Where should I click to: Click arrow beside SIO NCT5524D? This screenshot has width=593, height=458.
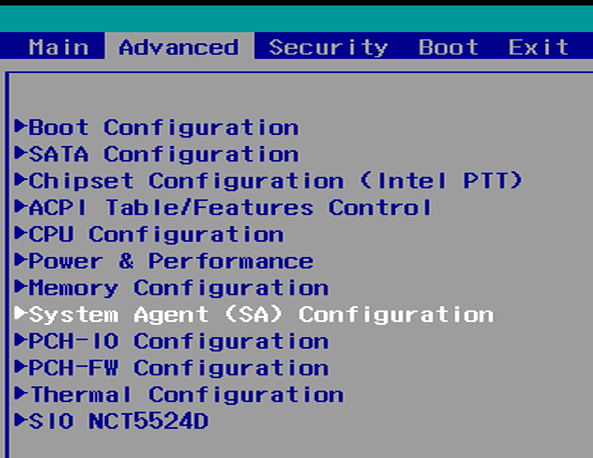20,420
